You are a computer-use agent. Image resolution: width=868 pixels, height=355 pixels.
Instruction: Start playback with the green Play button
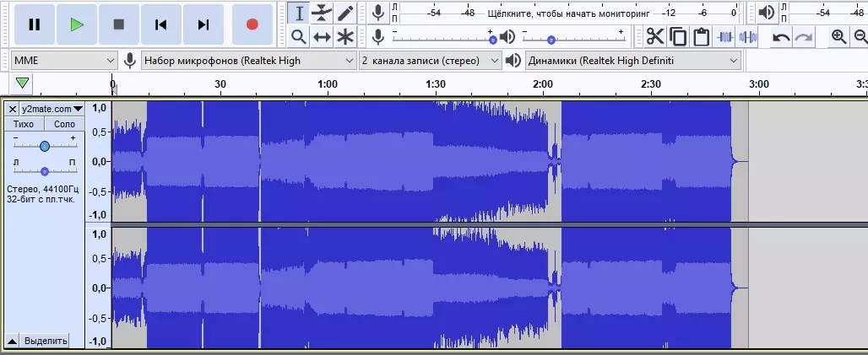tap(76, 24)
